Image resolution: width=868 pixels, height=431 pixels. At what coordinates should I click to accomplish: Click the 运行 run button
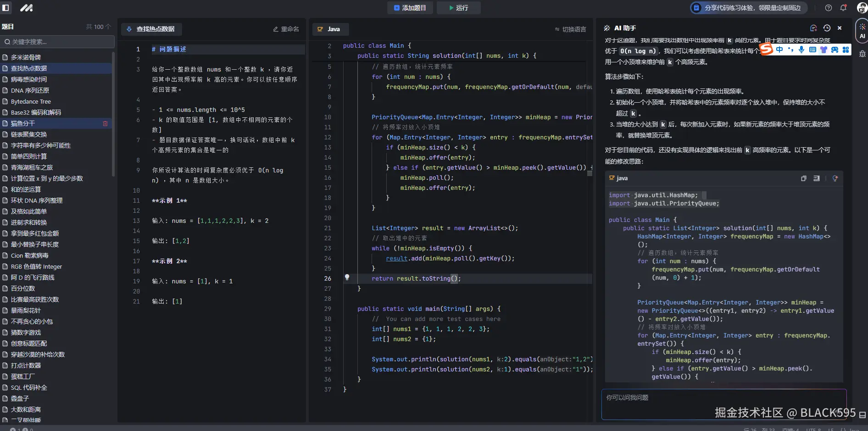[x=458, y=8]
